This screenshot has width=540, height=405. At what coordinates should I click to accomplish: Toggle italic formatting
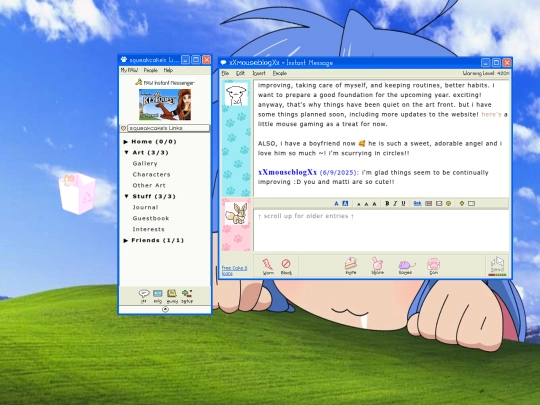click(x=395, y=204)
